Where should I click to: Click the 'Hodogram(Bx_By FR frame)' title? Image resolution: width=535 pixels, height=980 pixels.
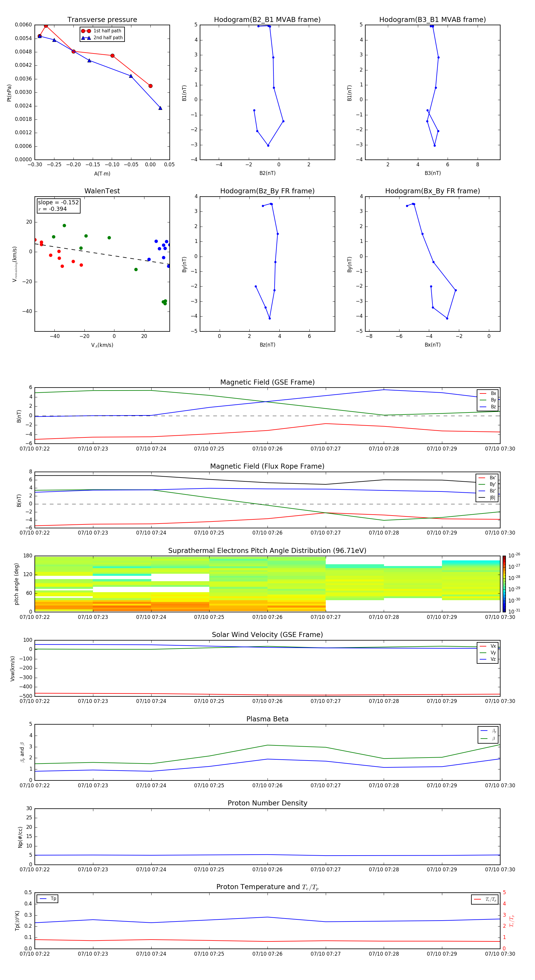point(432,191)
